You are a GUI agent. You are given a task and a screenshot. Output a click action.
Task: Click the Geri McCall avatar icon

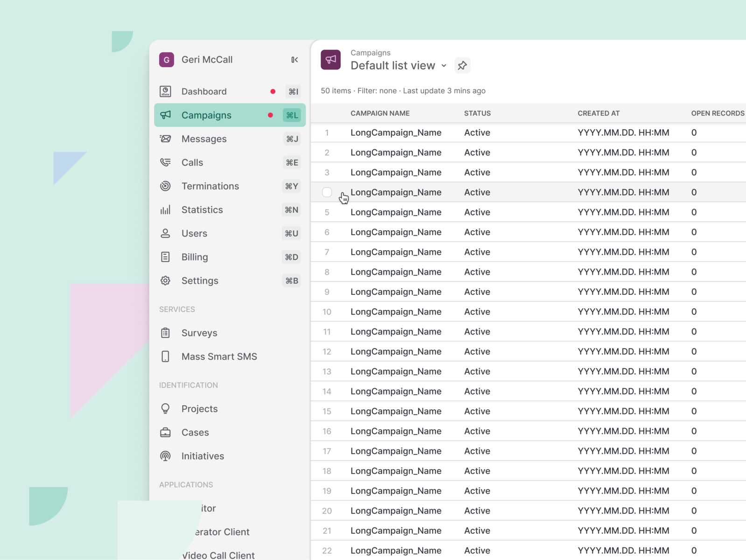(x=167, y=60)
